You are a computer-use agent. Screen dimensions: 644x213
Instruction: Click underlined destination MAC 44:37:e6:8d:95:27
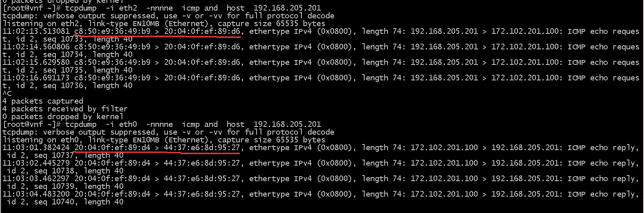[x=202, y=147]
